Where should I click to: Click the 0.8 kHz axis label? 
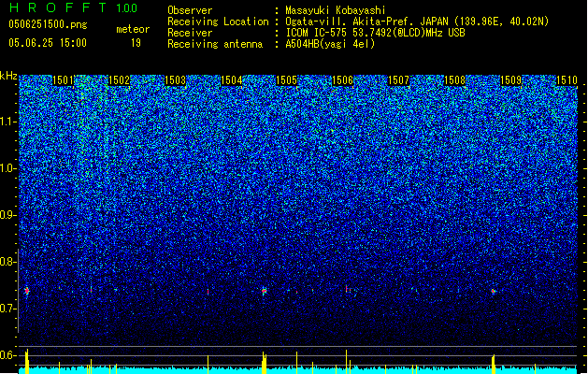coord(8,262)
